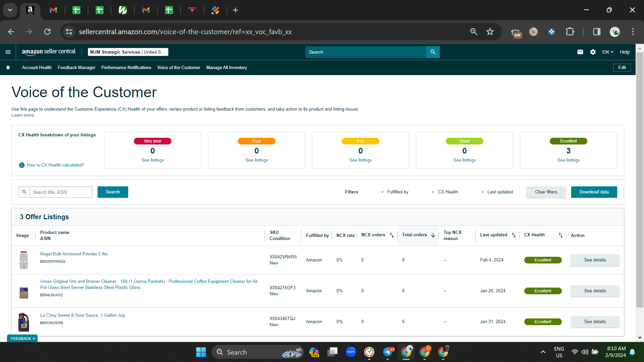Show hidden system tray icons
This screenshot has height=362, width=644.
[x=543, y=352]
